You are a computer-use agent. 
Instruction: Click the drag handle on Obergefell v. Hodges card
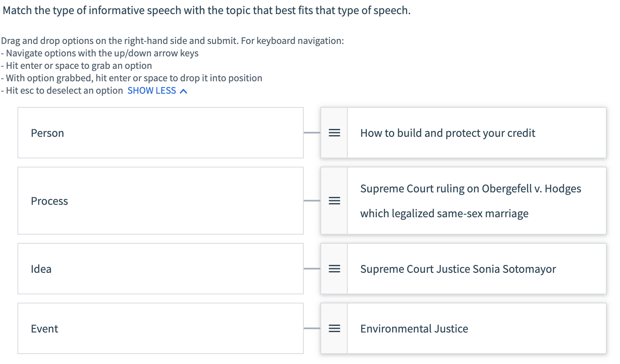click(x=334, y=201)
